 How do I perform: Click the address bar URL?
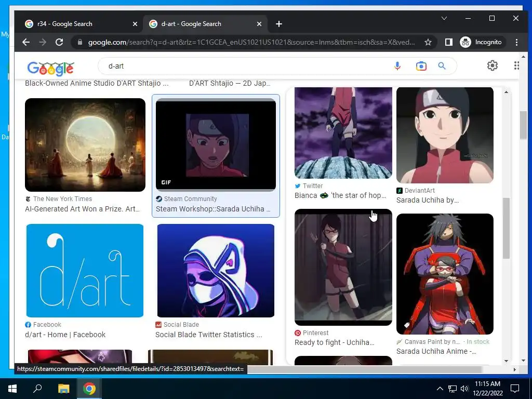pos(251,42)
